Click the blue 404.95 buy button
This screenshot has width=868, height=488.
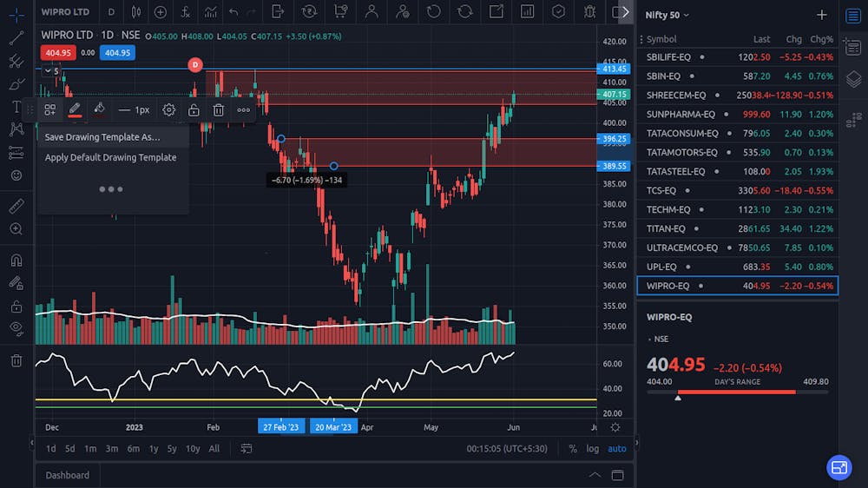point(117,53)
